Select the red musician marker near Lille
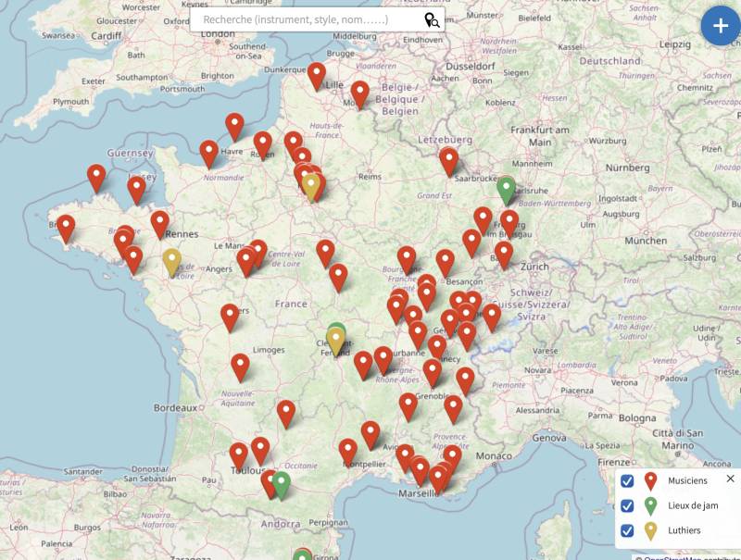The image size is (741, 560). 317,75
